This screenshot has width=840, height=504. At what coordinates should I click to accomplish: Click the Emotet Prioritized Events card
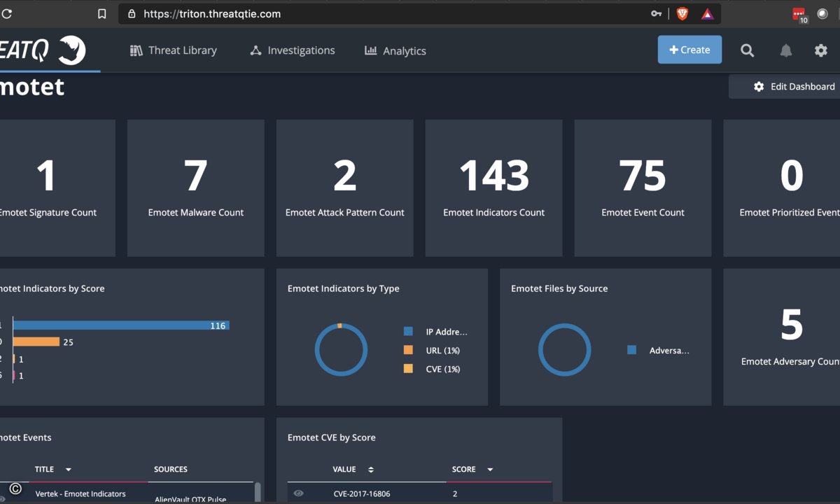tap(782, 188)
